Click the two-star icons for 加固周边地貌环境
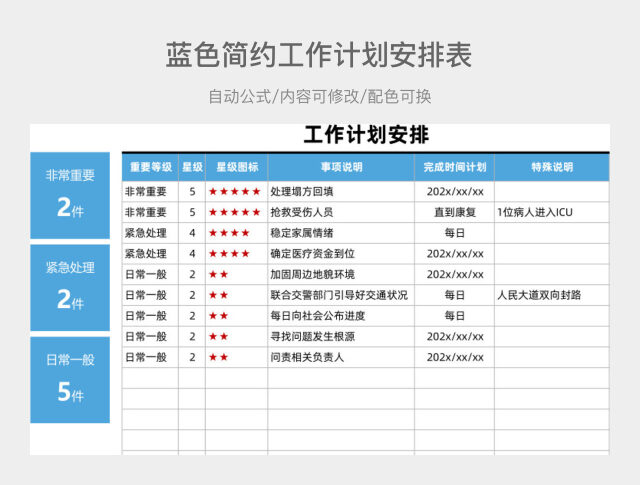Screen dimensions: 640x485 [x=219, y=275]
